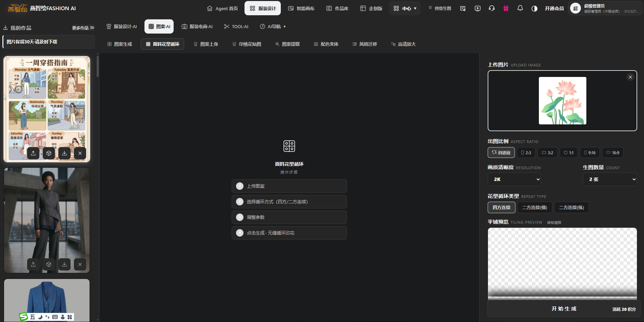Click the sidebar vertical scrollbar

pyautogui.click(x=98, y=66)
